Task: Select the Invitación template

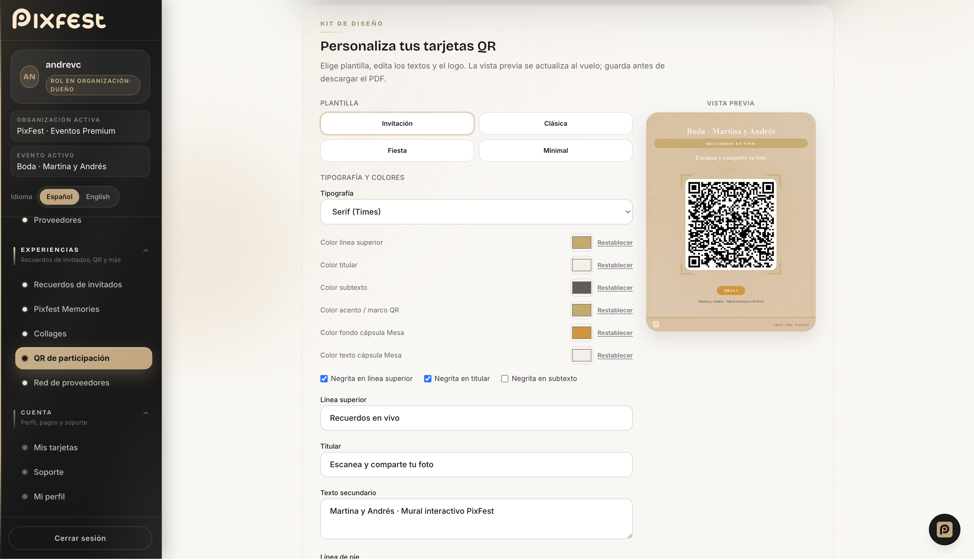Action: [397, 124]
